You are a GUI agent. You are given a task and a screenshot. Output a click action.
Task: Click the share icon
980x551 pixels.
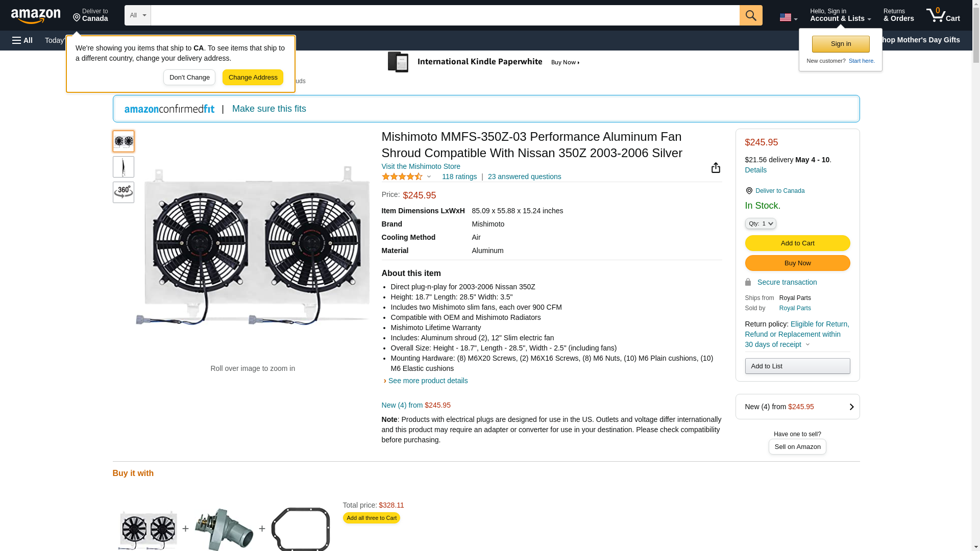[x=716, y=168]
